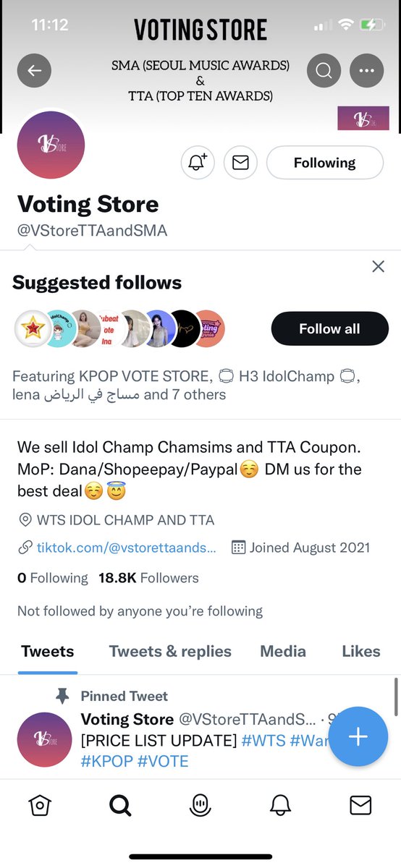Turn on notifications with the bell-plus icon

point(198,163)
